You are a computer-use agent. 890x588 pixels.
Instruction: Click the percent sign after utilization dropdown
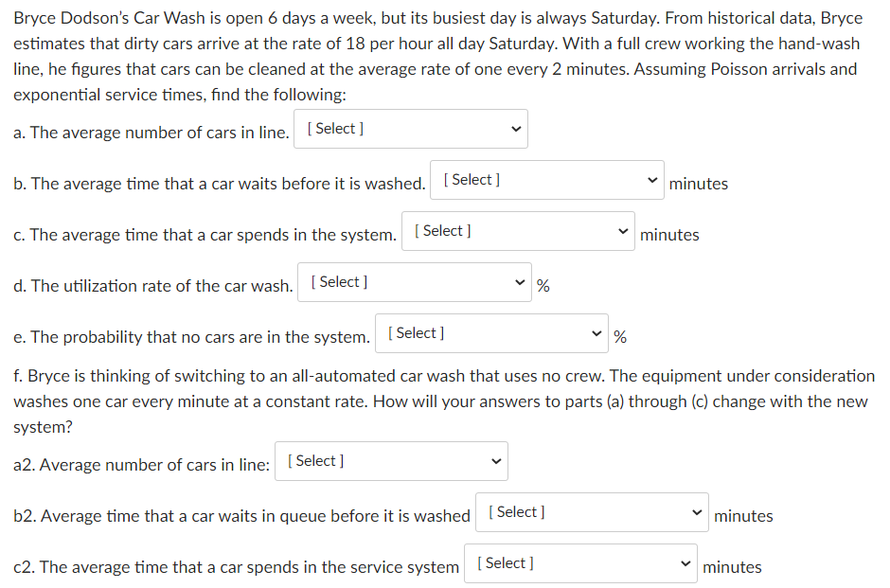(x=543, y=285)
